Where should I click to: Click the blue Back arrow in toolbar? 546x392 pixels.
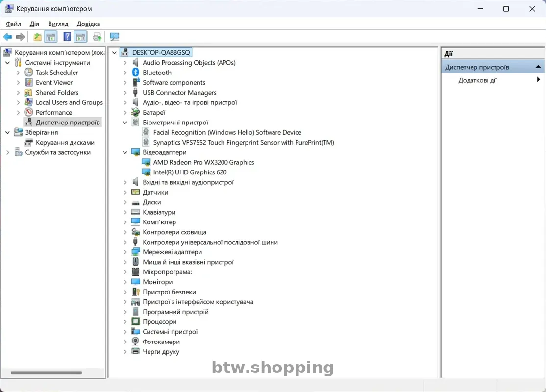[x=7, y=37]
